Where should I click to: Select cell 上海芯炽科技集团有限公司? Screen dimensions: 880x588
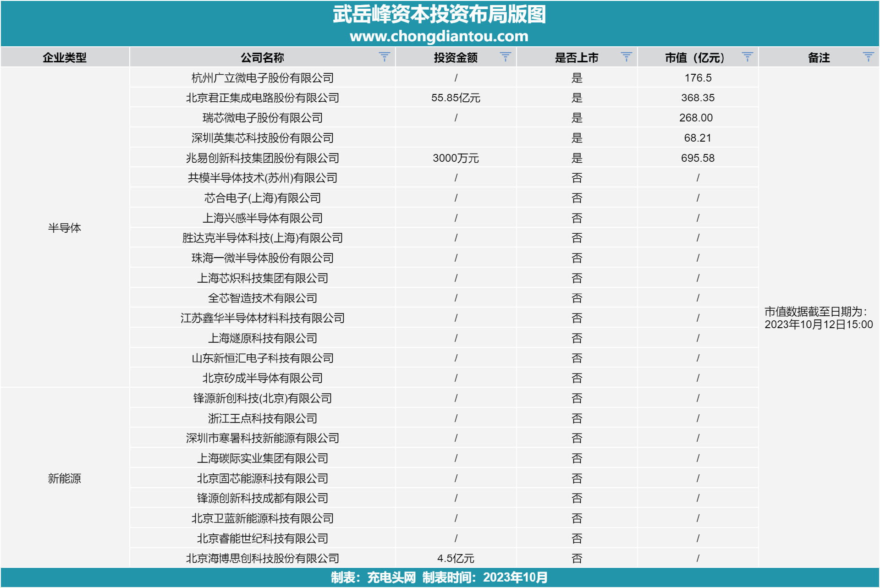click(262, 278)
